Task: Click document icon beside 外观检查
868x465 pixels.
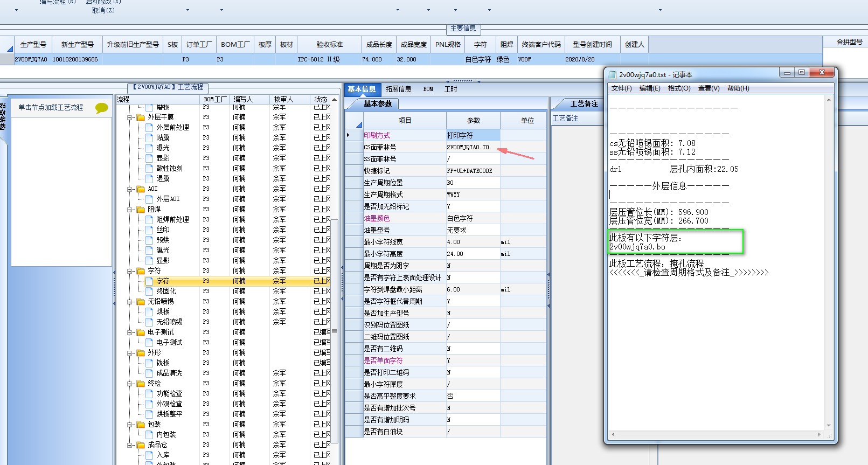Action: (149, 404)
